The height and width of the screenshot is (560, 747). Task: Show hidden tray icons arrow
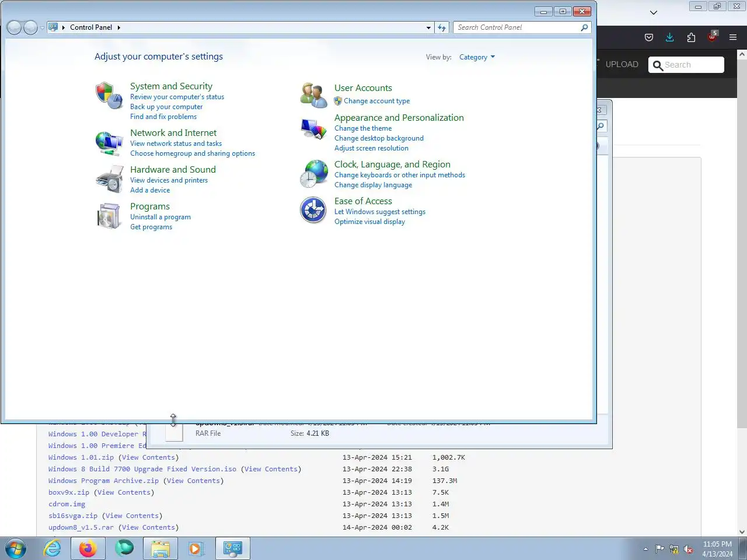click(x=645, y=549)
